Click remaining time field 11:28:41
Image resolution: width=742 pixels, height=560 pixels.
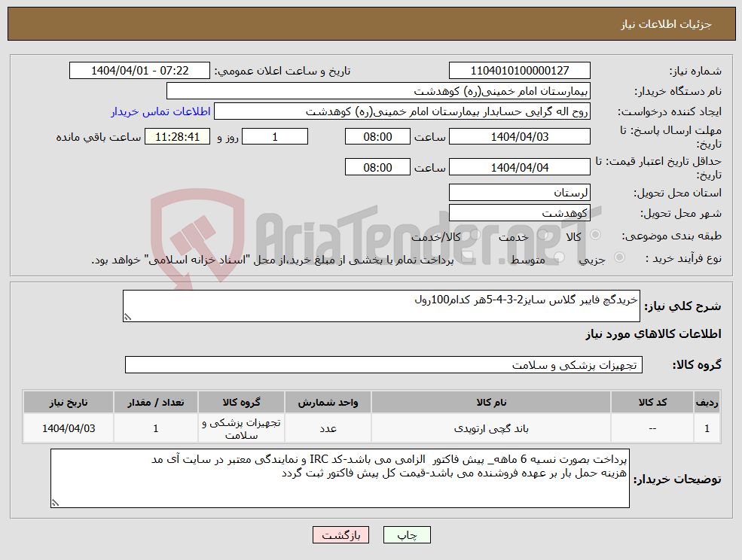[x=178, y=137]
